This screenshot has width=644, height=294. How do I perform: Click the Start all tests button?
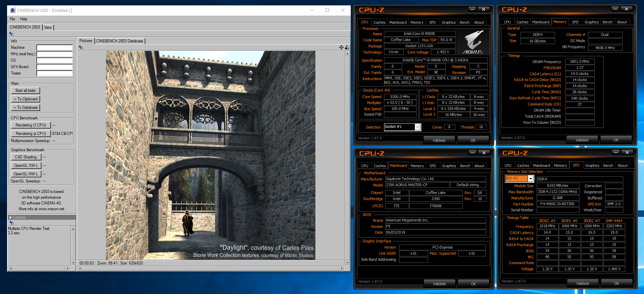point(25,91)
